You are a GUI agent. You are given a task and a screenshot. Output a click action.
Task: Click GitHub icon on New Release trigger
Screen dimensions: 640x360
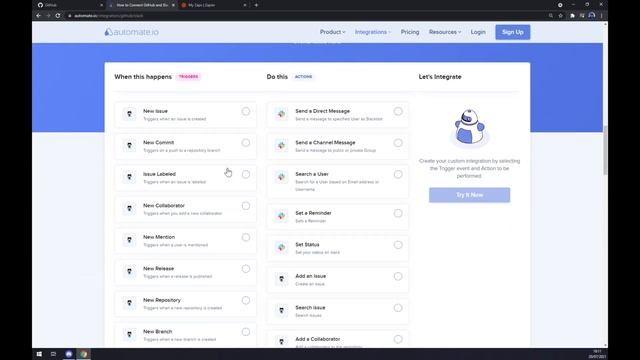[x=129, y=271]
